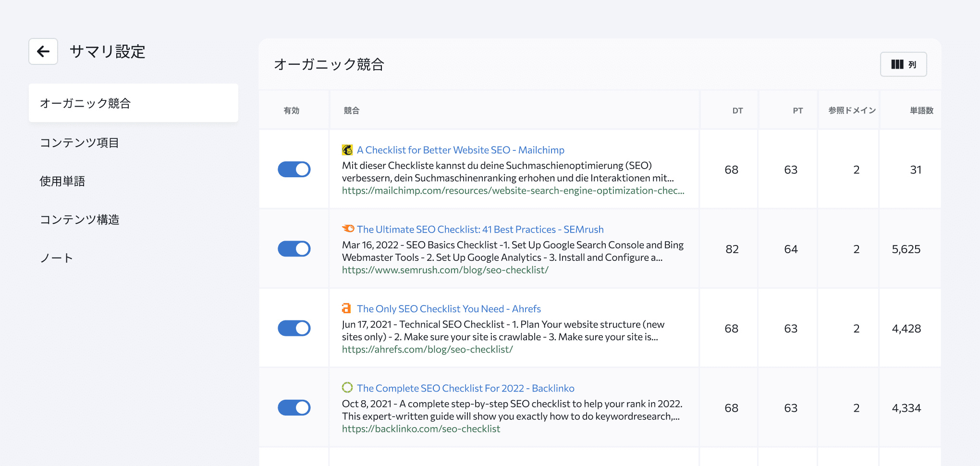The width and height of the screenshot is (980, 466).
Task: Disable the SEMrush competitor toggle
Action: [x=294, y=249]
